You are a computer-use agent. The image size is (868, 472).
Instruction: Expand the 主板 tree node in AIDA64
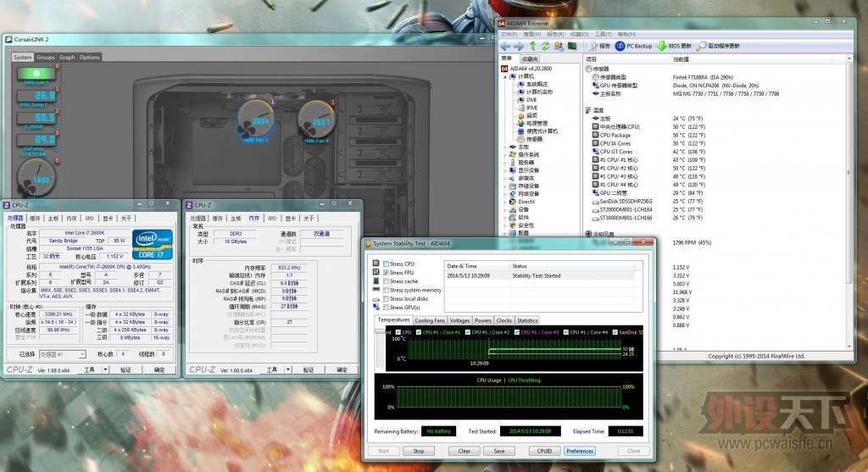click(x=505, y=147)
